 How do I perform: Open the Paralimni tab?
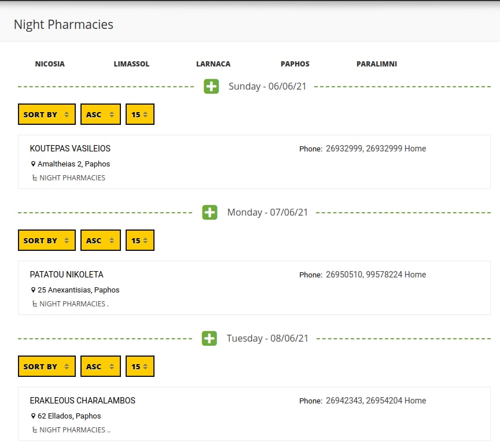(x=376, y=64)
